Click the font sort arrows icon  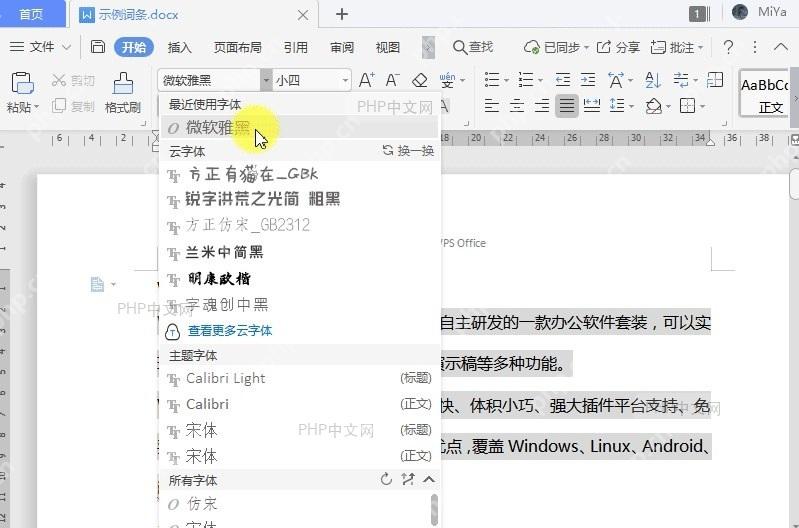click(408, 479)
